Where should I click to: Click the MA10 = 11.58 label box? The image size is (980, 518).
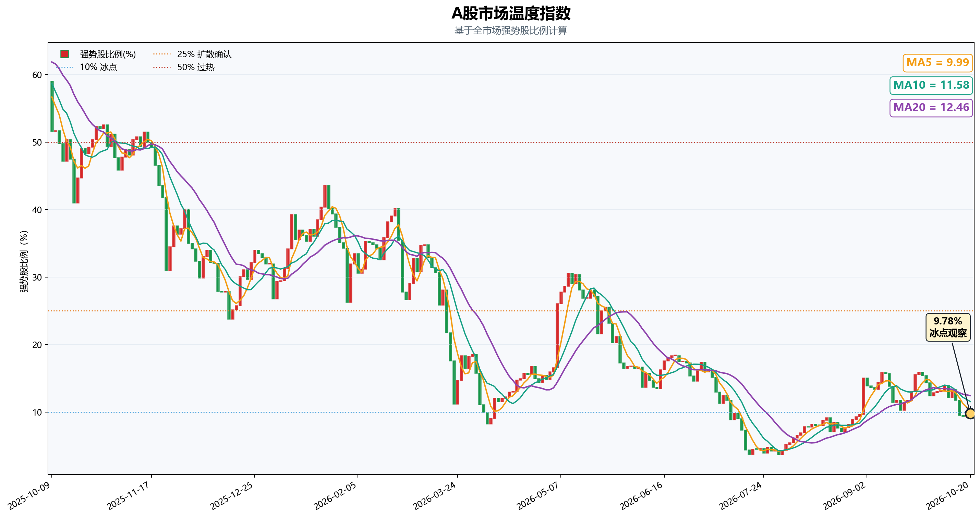931,85
